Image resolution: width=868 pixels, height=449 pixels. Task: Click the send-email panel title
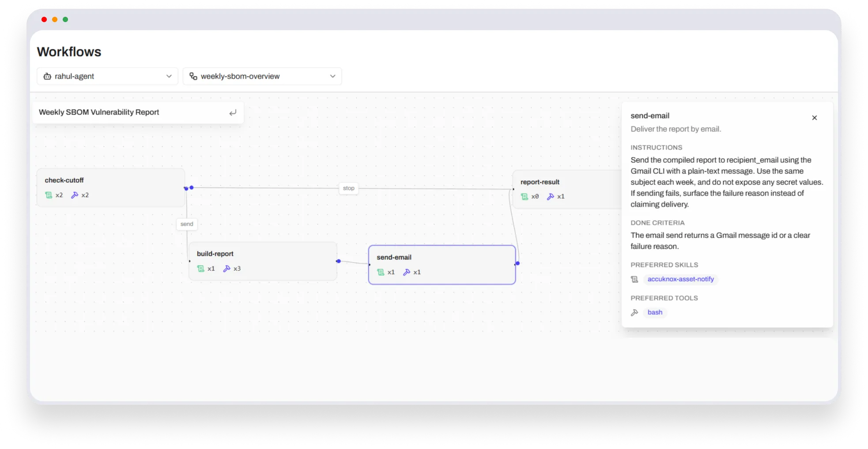point(650,116)
